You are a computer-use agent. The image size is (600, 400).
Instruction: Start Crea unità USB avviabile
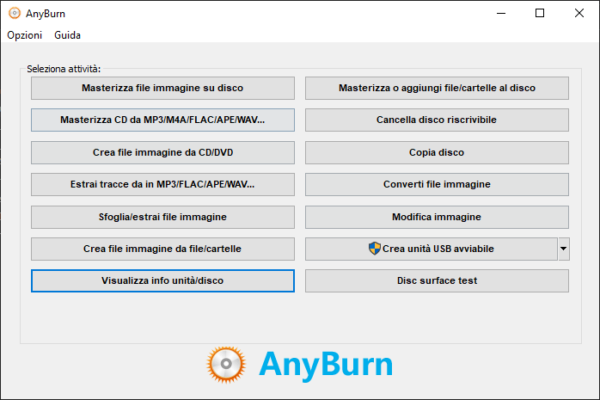pos(431,249)
